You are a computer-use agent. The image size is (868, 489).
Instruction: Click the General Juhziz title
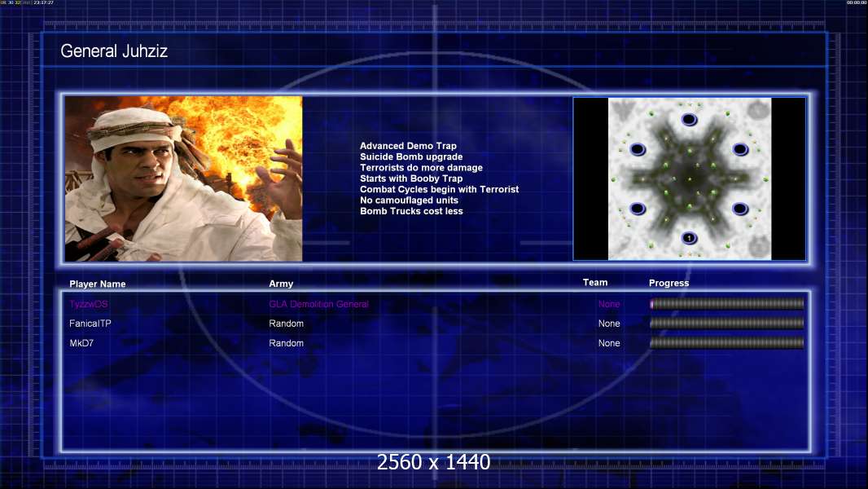(x=114, y=51)
